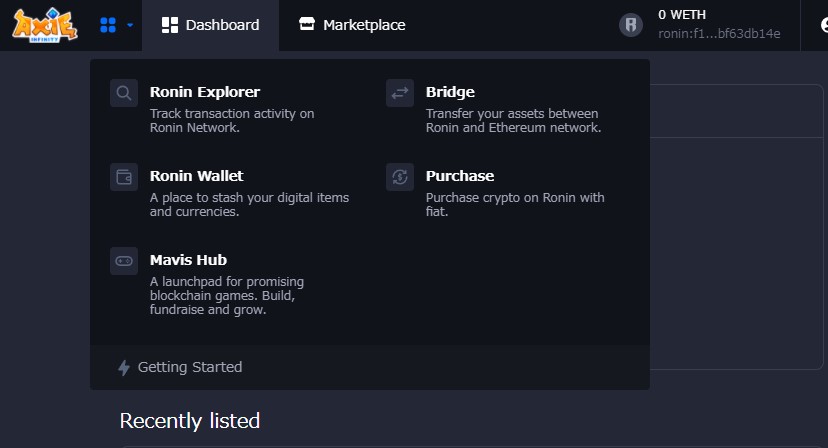
Task: Click the Ronin Explorer magnifier icon
Action: [124, 93]
